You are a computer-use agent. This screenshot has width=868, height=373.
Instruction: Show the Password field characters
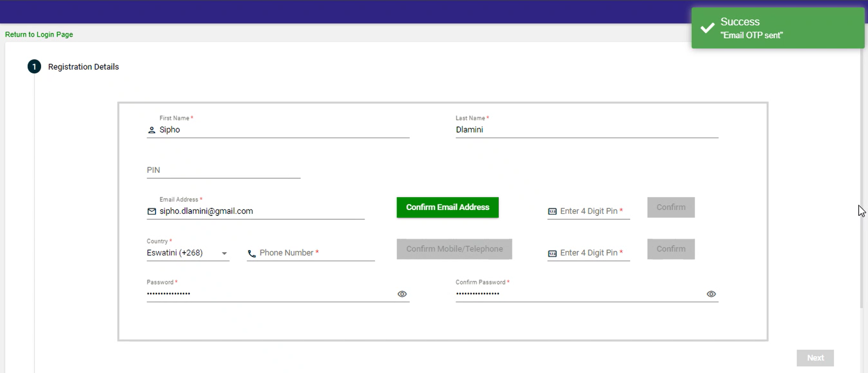[402, 294]
